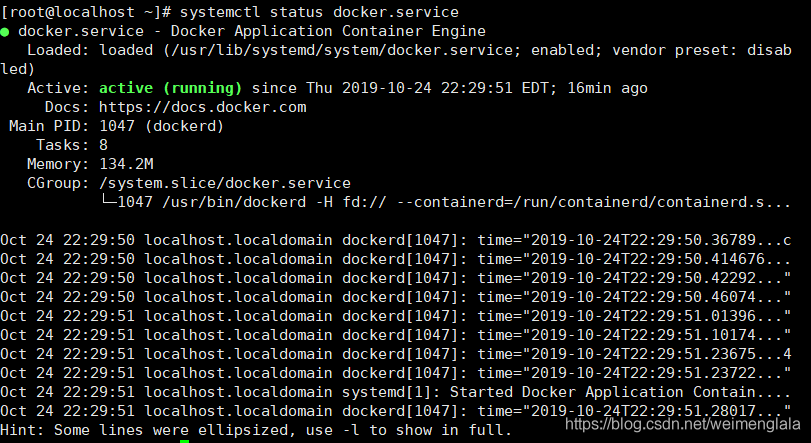Click the Tasks count value 8
This screenshot has width=811, height=443.
pyautogui.click(x=104, y=145)
